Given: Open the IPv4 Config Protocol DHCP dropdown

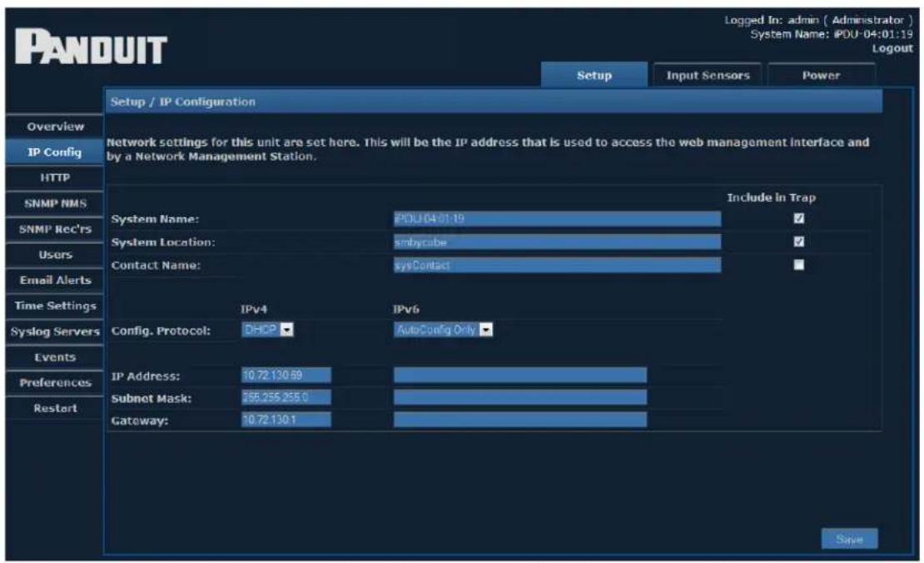Looking at the screenshot, I should click(267, 330).
